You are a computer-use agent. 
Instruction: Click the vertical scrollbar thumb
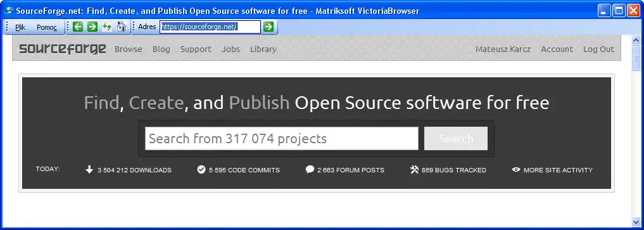(636, 59)
